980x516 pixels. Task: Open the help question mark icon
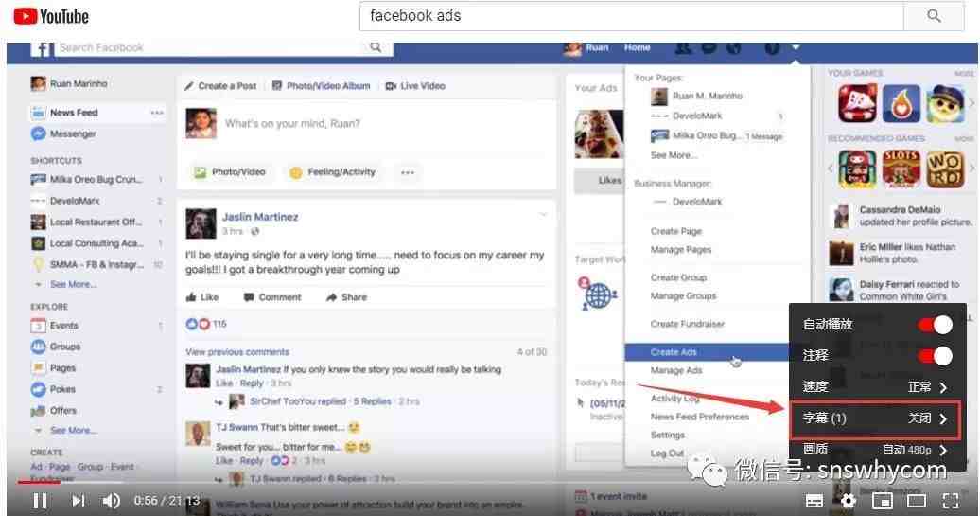[773, 47]
